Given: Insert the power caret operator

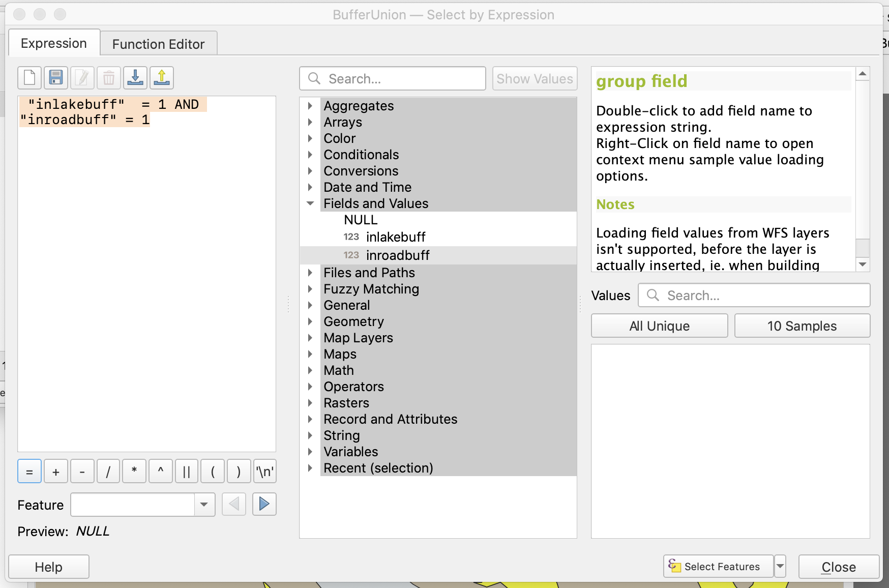Looking at the screenshot, I should click(161, 472).
